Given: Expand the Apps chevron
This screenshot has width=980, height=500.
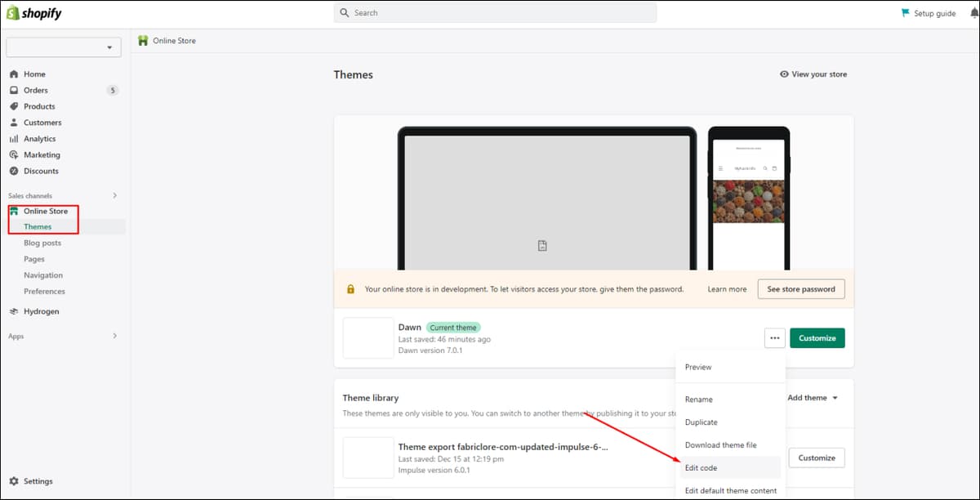Looking at the screenshot, I should click(x=114, y=336).
